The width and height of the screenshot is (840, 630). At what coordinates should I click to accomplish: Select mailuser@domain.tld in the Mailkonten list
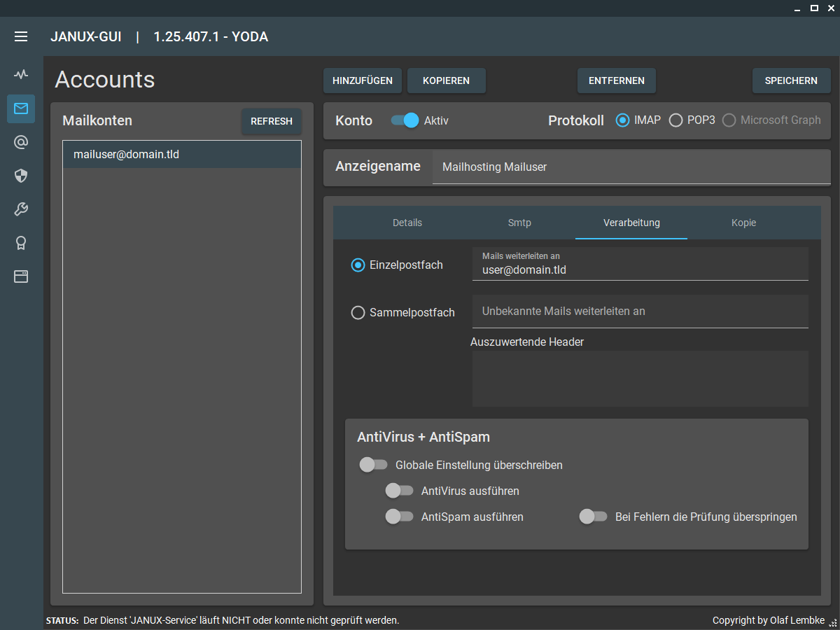pyautogui.click(x=182, y=154)
